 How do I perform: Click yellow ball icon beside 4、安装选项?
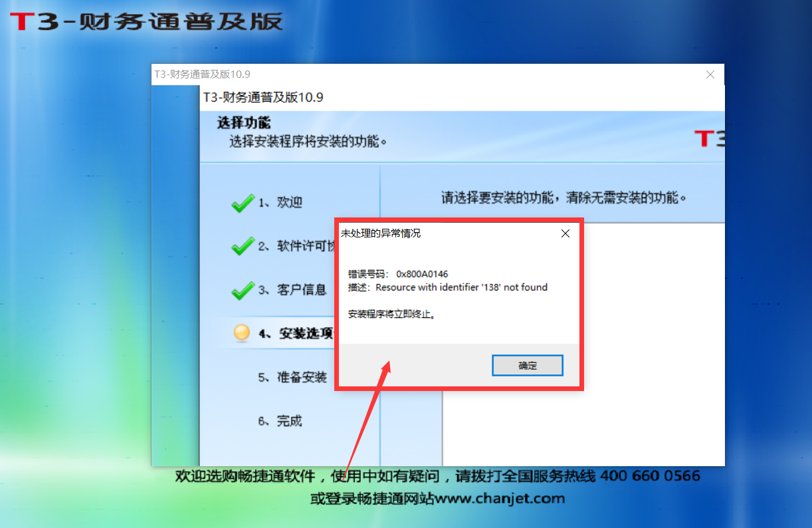pos(243,333)
